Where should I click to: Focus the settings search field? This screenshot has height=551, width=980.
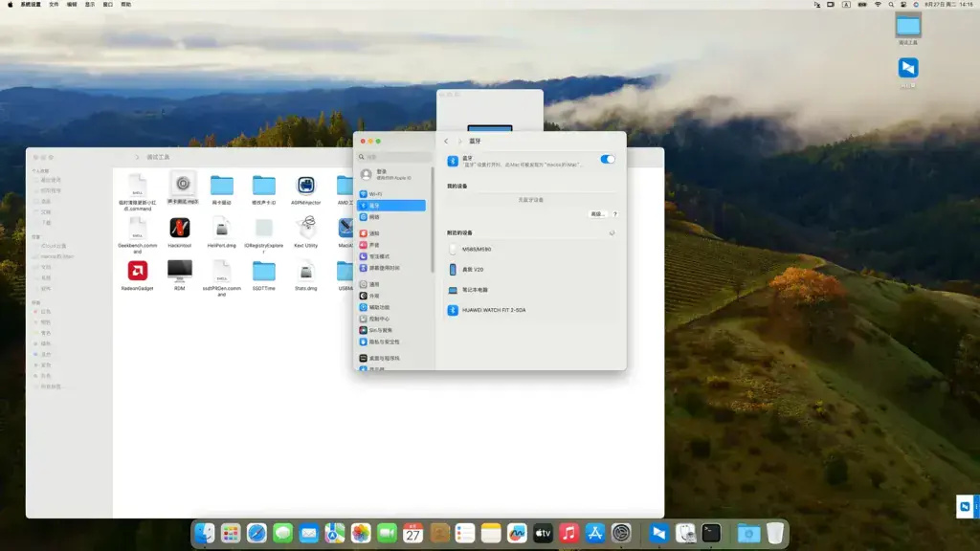click(394, 157)
